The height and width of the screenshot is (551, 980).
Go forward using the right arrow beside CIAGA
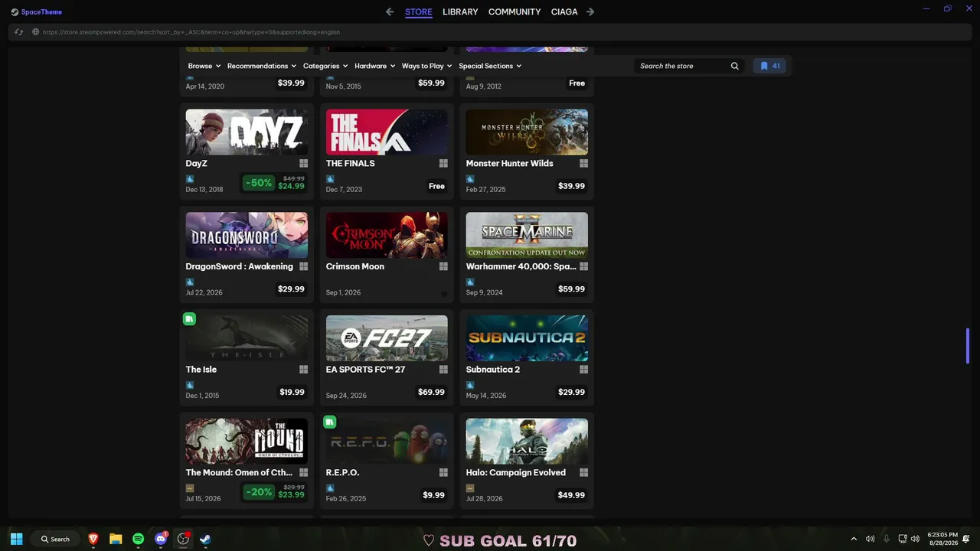[x=590, y=11]
